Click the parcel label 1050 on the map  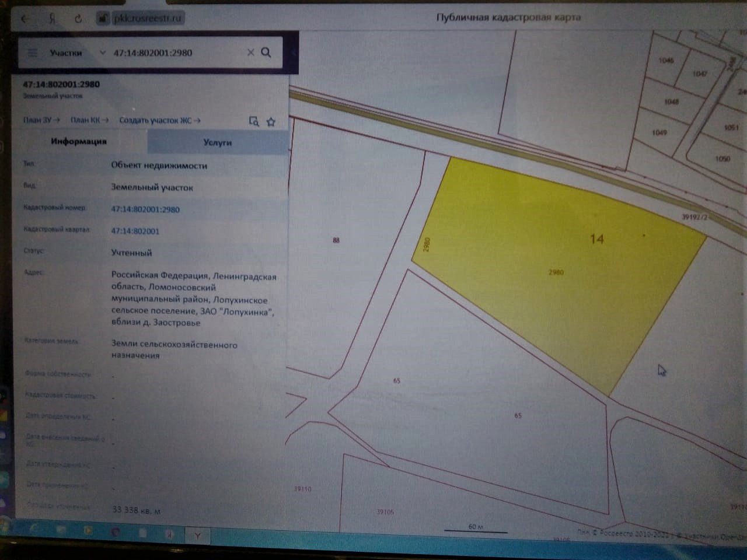tap(722, 158)
